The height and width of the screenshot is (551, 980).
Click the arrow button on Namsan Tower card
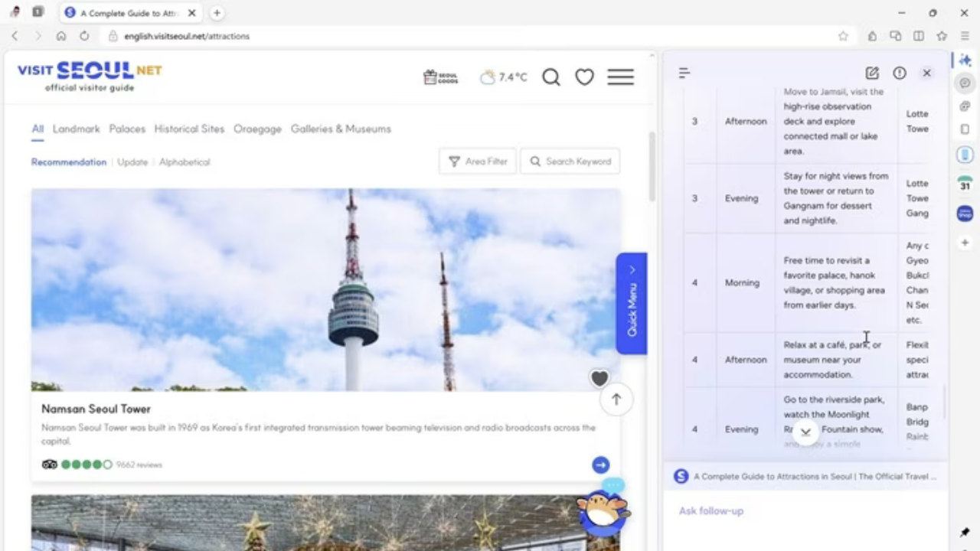click(x=600, y=465)
